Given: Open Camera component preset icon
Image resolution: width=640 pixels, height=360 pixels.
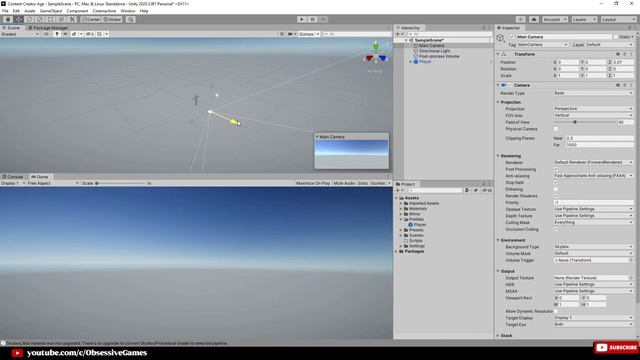Looking at the screenshot, I should (x=625, y=85).
